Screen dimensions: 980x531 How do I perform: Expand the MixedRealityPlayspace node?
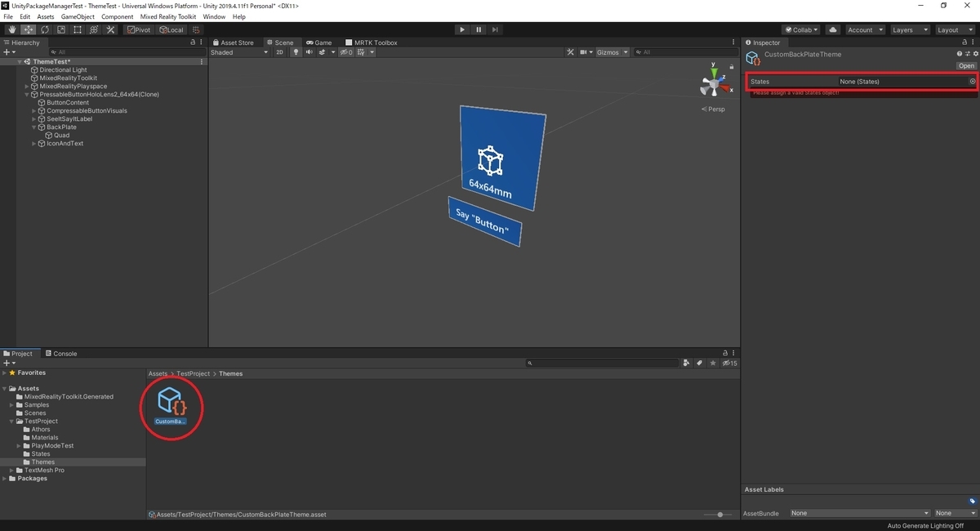tap(27, 87)
